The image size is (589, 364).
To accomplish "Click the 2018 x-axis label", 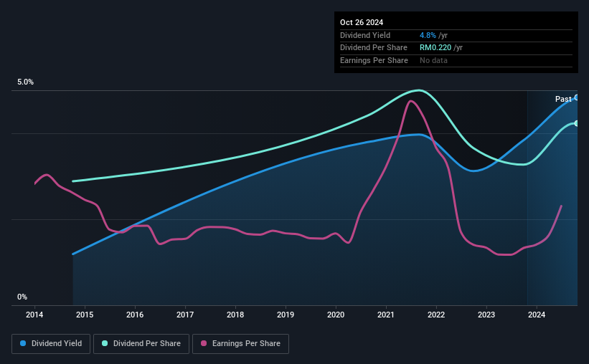I will 235,315.
